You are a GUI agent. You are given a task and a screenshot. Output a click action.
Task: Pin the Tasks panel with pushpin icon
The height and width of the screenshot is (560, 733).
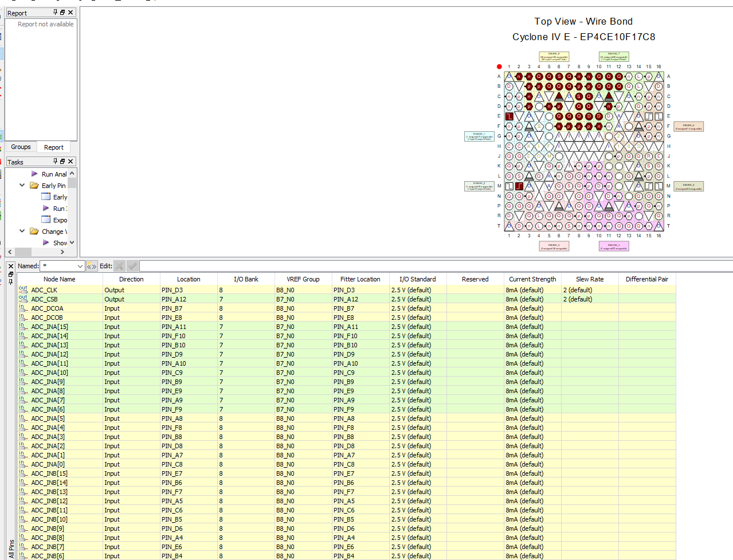coord(56,161)
